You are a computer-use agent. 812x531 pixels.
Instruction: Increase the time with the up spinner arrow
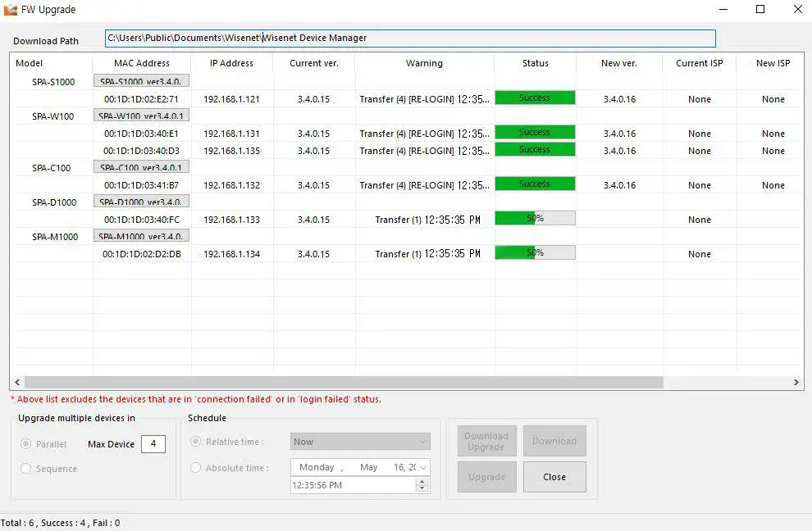click(422, 481)
